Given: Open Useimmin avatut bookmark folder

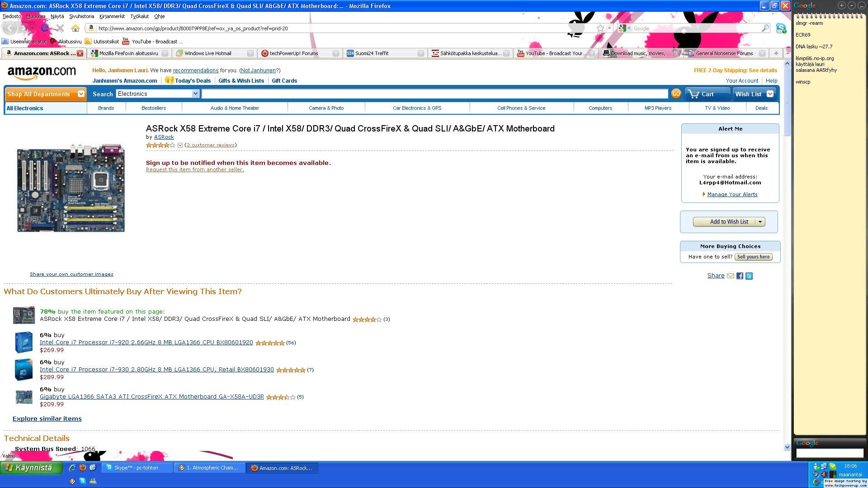Looking at the screenshot, I should pyautogui.click(x=24, y=42).
